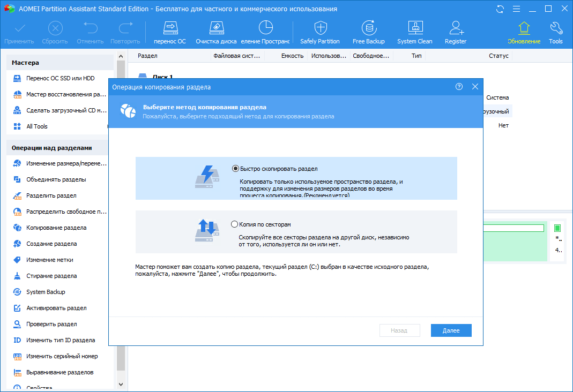Open the allocate free space pie-chart tool

point(265,33)
